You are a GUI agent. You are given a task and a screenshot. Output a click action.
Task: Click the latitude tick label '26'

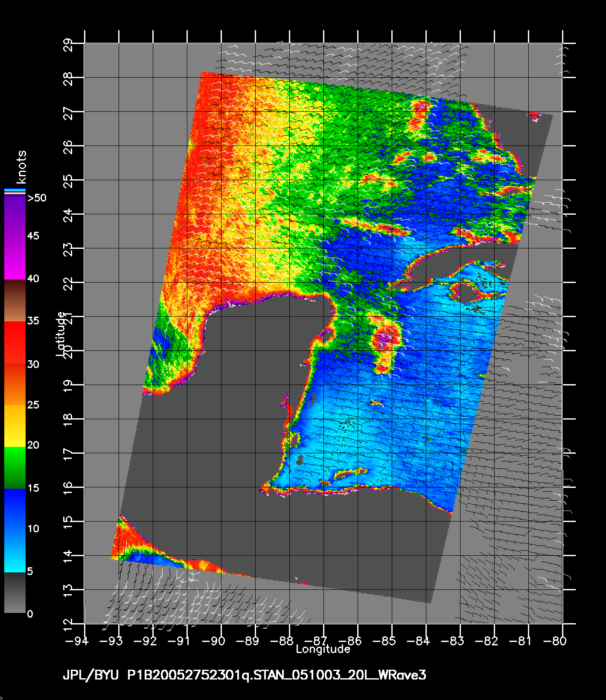(68, 146)
